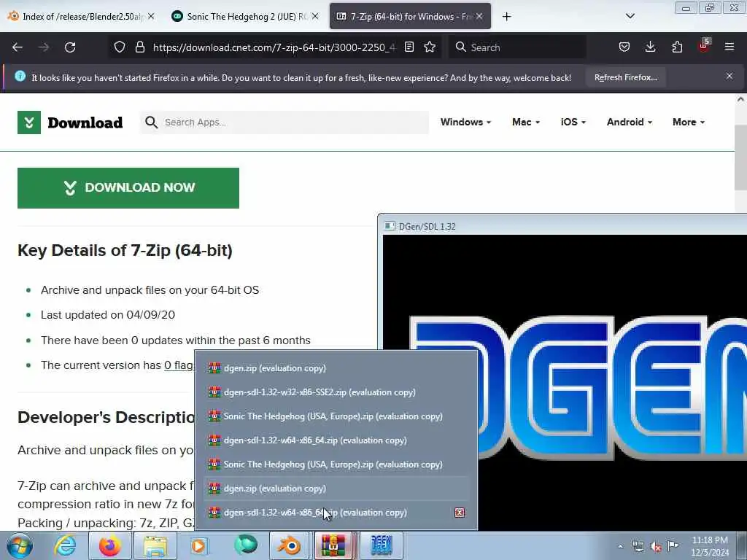Bookmark this page with the star icon

430,47
